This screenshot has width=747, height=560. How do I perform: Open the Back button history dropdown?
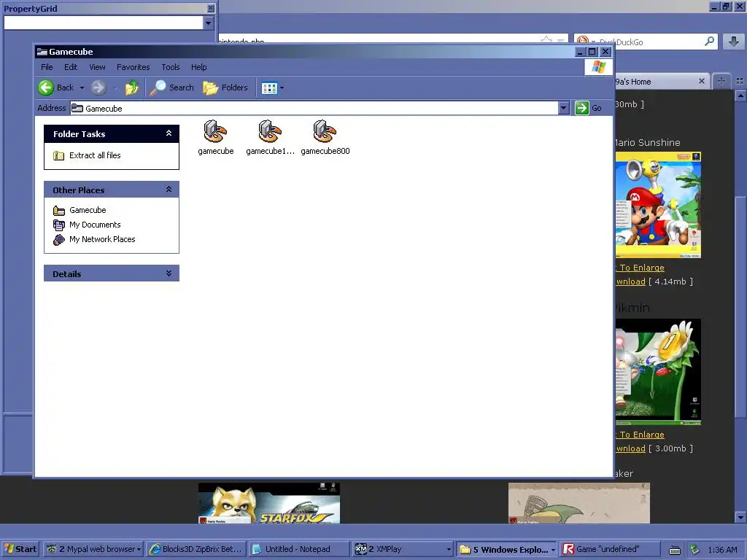(82, 88)
